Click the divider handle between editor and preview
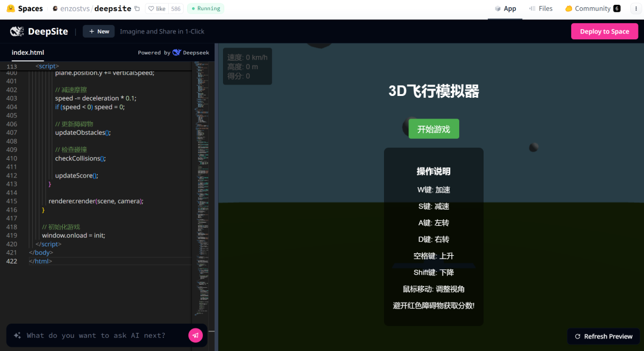This screenshot has height=351, width=644. 216,197
